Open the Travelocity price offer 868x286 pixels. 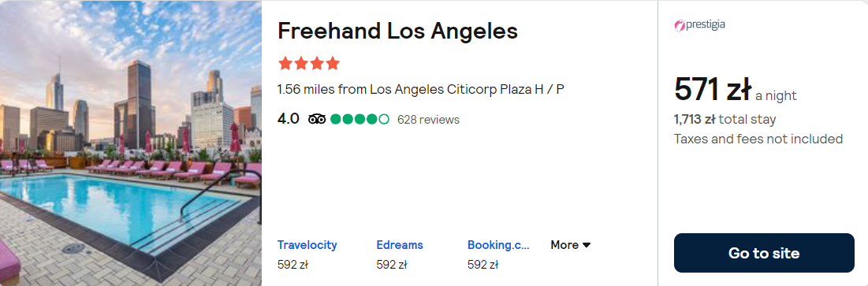(307, 254)
